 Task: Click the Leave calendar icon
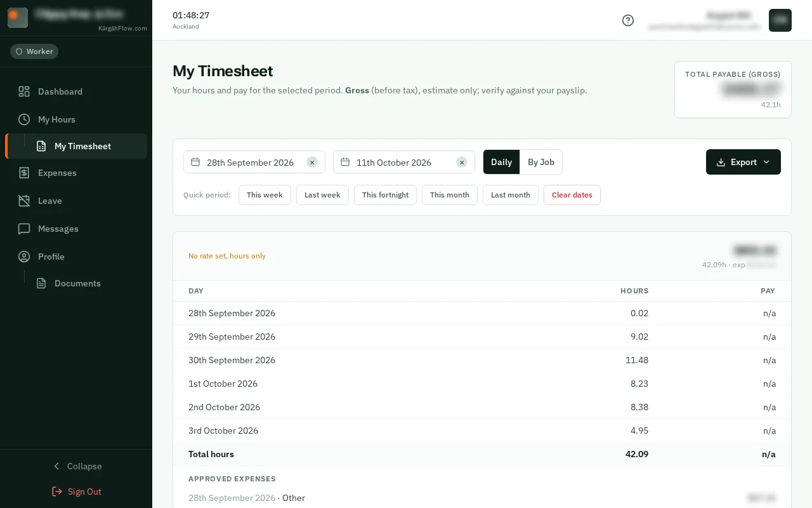pyautogui.click(x=24, y=201)
